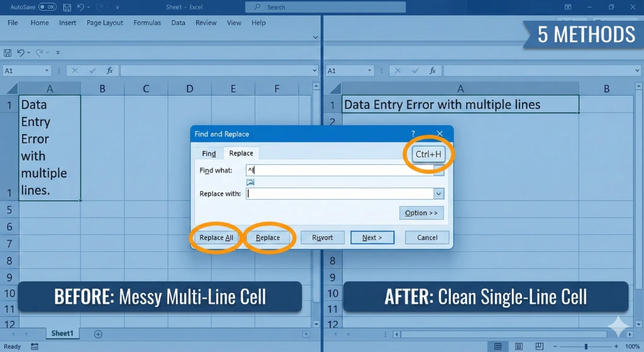Image resolution: width=644 pixels, height=352 pixels.
Task: Click the 100% zoom level
Action: 633,347
